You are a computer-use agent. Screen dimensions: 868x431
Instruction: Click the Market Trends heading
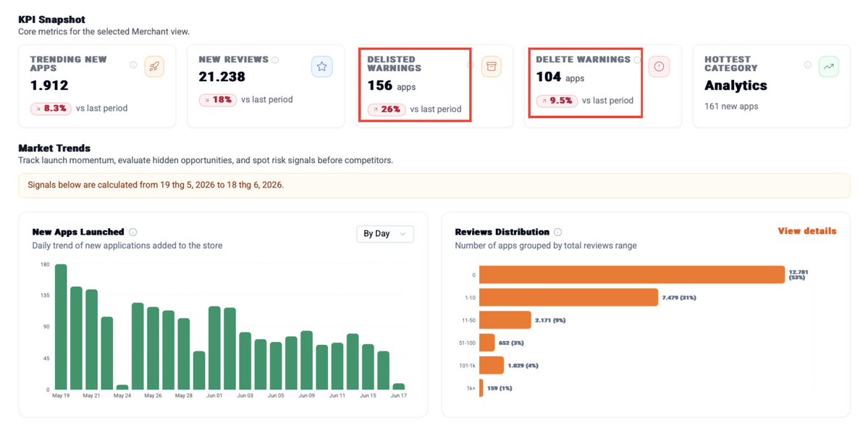coord(54,148)
